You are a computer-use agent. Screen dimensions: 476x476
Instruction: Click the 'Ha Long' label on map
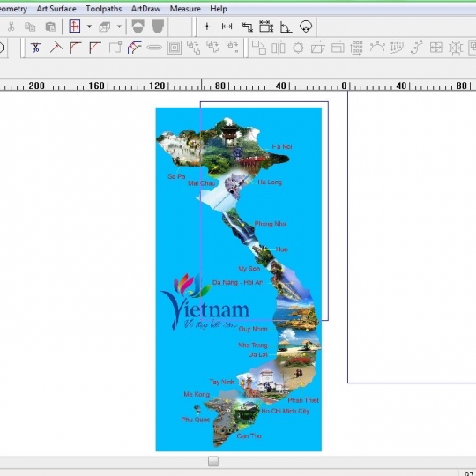[x=270, y=182]
